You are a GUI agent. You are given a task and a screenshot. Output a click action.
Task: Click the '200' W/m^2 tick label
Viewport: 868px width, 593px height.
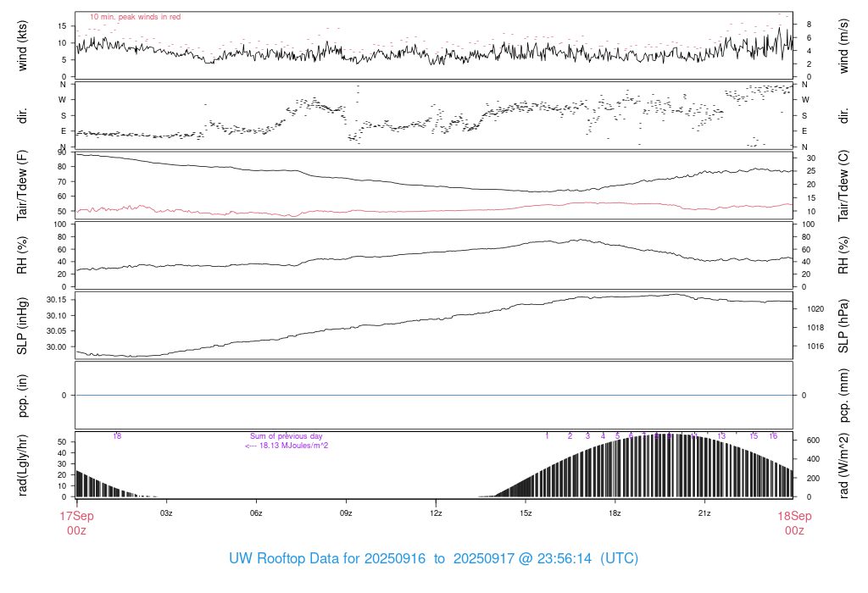pyautogui.click(x=813, y=479)
